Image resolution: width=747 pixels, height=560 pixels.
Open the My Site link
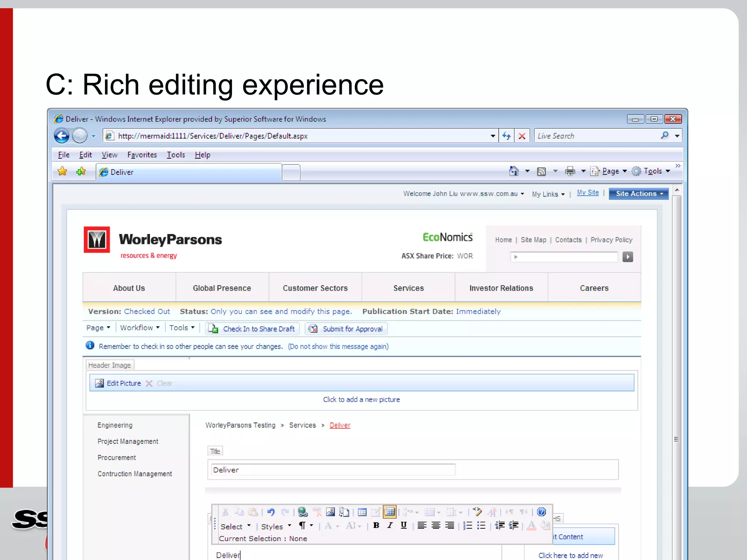pyautogui.click(x=588, y=192)
